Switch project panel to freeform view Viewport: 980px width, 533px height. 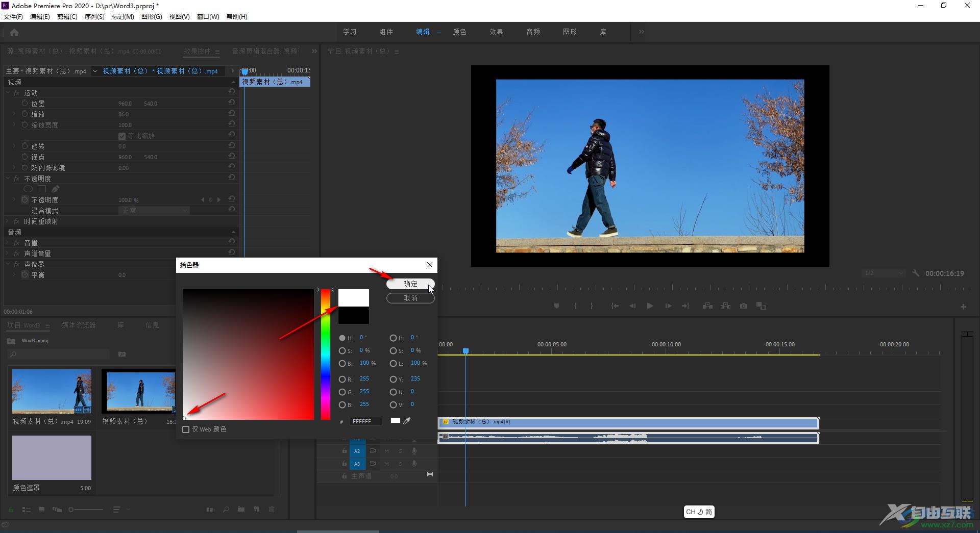point(57,510)
